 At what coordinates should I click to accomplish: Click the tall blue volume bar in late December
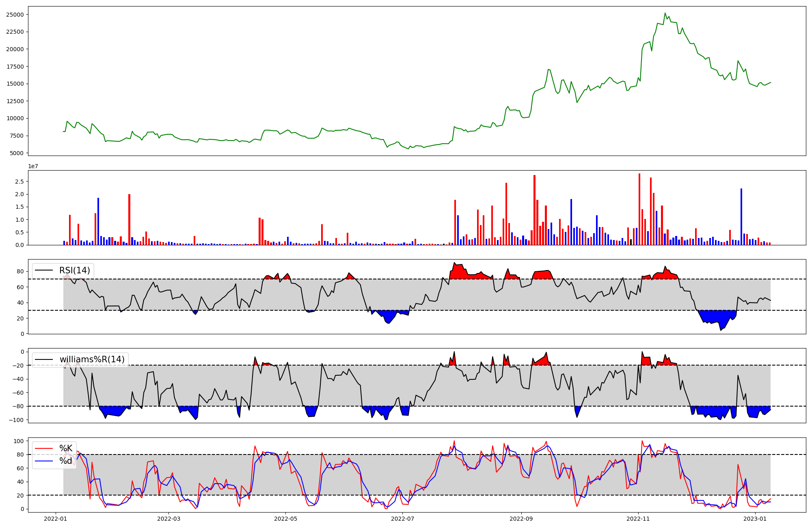click(741, 216)
